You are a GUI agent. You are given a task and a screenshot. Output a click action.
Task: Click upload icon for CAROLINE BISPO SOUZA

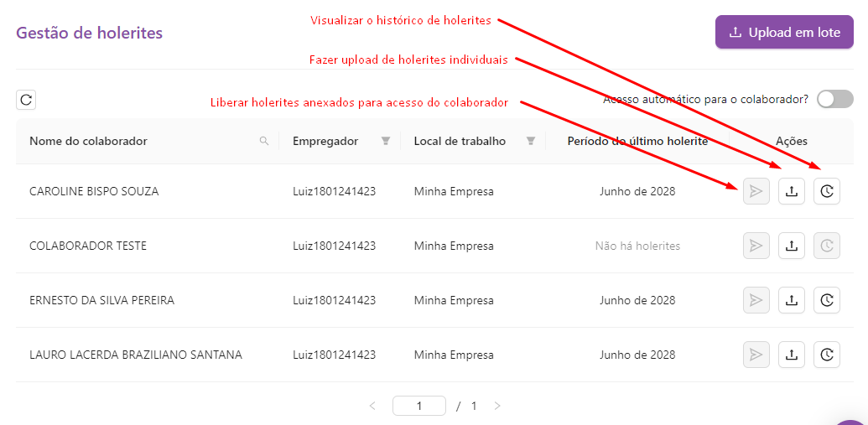[791, 192]
